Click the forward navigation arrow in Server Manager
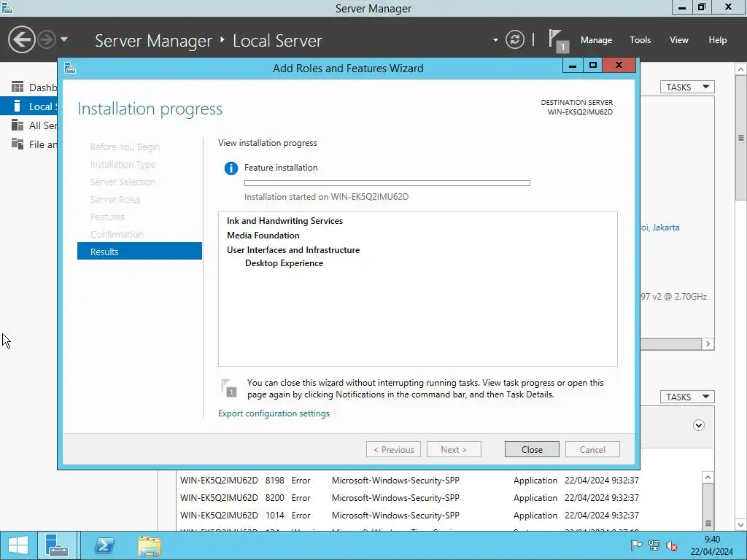This screenshot has width=747, height=560. click(47, 39)
